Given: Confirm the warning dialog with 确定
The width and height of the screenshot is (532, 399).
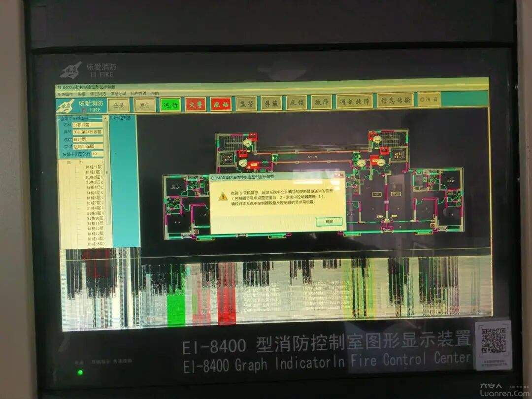Looking at the screenshot, I should click(x=329, y=222).
